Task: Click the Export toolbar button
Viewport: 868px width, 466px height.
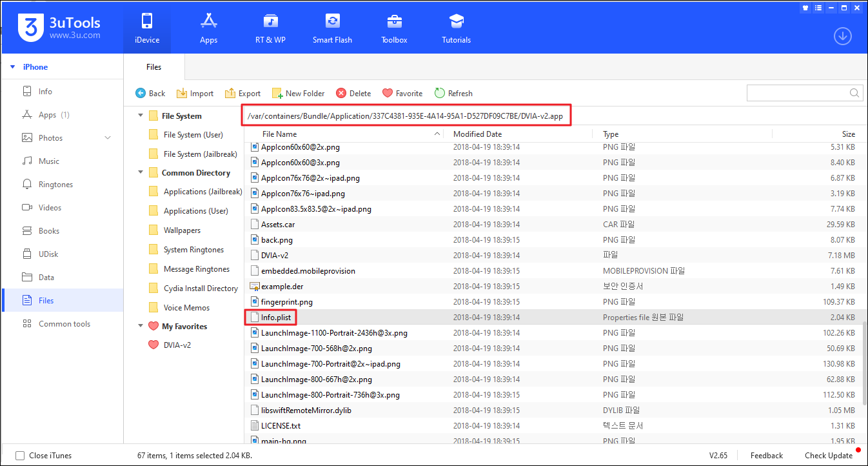Action: (242, 94)
